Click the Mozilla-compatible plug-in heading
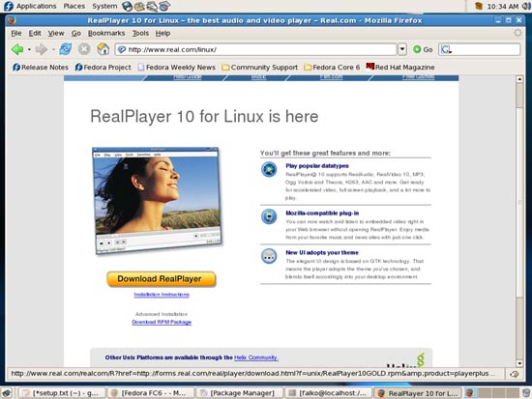 (322, 213)
